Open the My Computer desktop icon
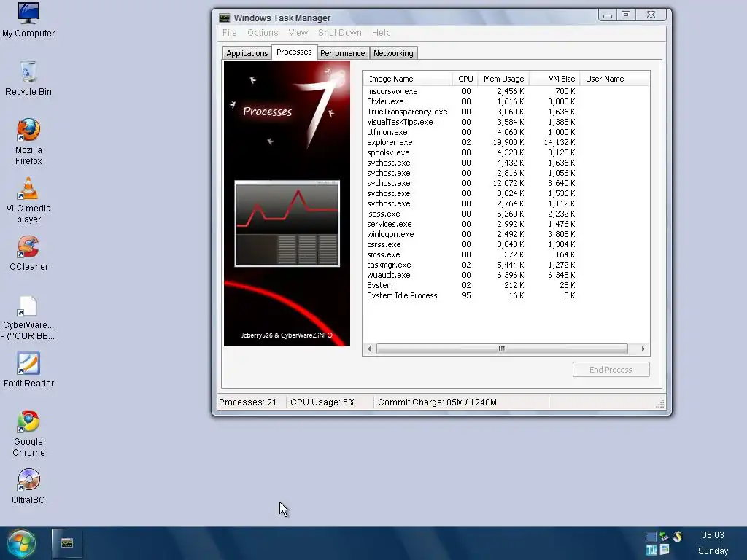 (x=28, y=20)
